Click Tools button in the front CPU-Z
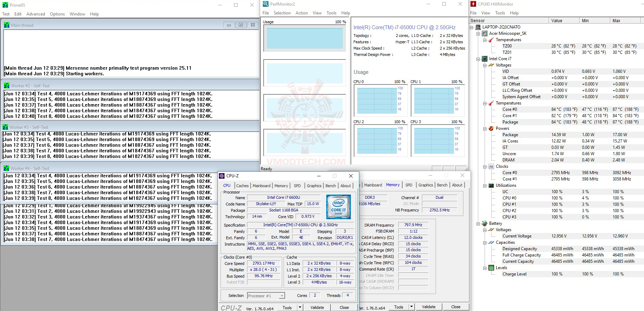644x311 pixels. [287, 307]
